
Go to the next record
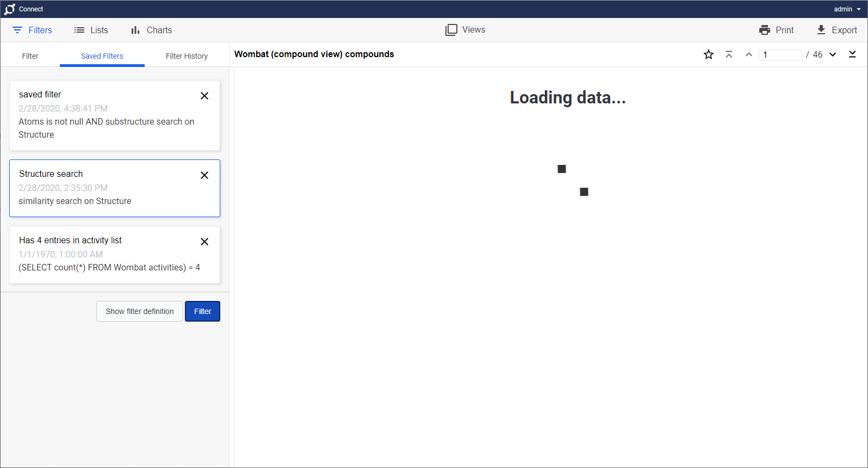[x=833, y=54]
